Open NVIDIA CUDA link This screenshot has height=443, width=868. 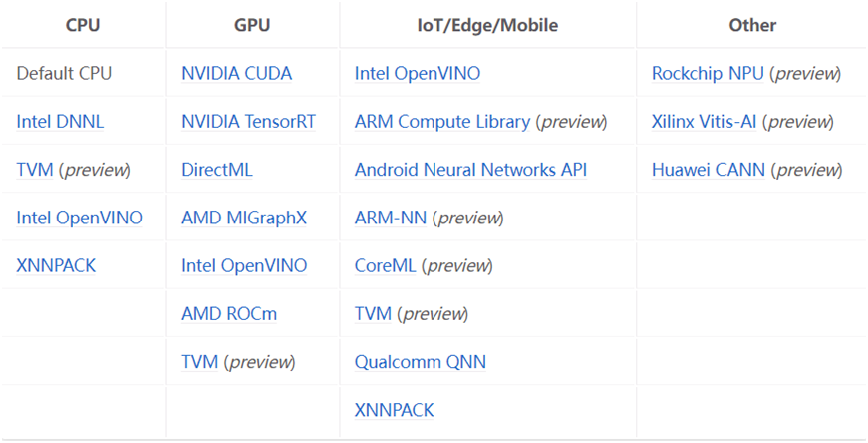(x=237, y=73)
